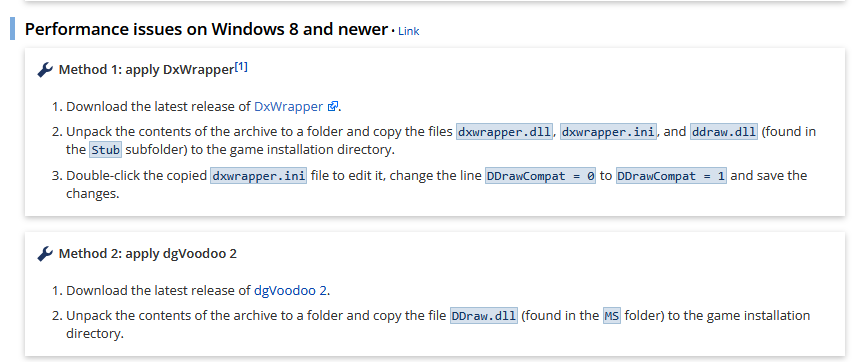Viewport: 864px width, 362px height.
Task: Open the DxWrapper download link
Action: [x=288, y=106]
